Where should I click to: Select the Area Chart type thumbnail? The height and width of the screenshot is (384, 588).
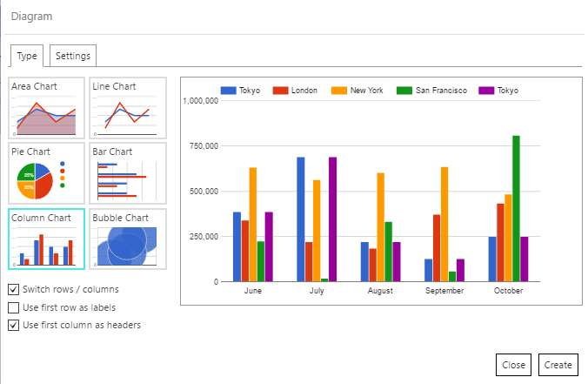click(x=46, y=108)
